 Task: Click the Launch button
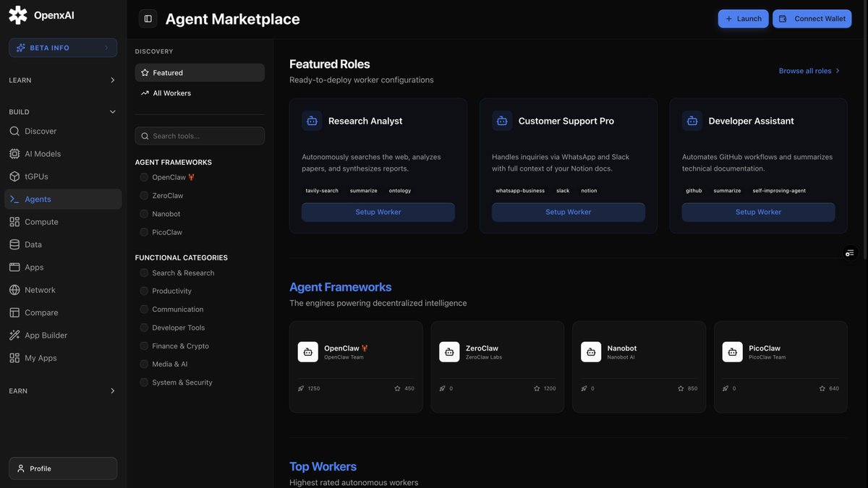click(x=744, y=19)
